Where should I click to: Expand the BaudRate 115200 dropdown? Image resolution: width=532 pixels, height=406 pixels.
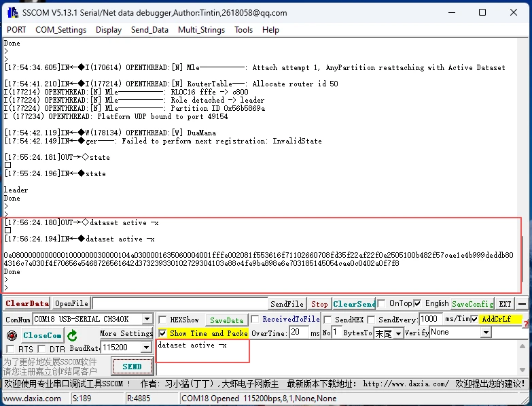coord(146,348)
